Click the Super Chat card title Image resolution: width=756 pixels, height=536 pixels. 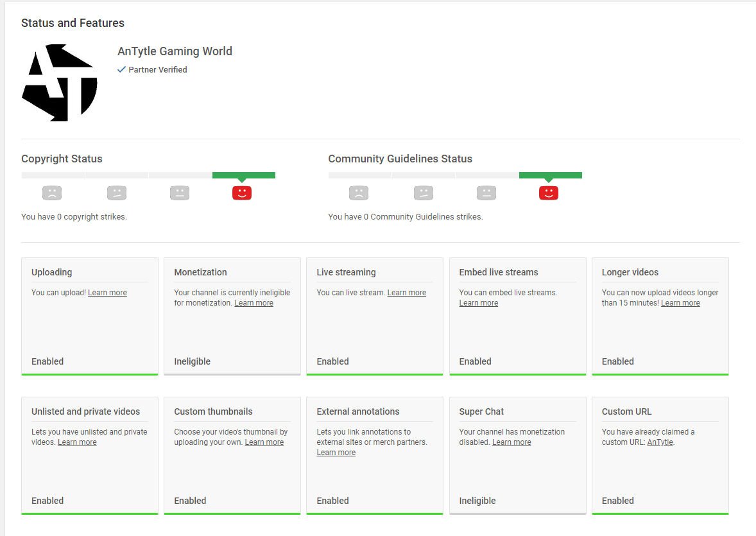point(481,411)
